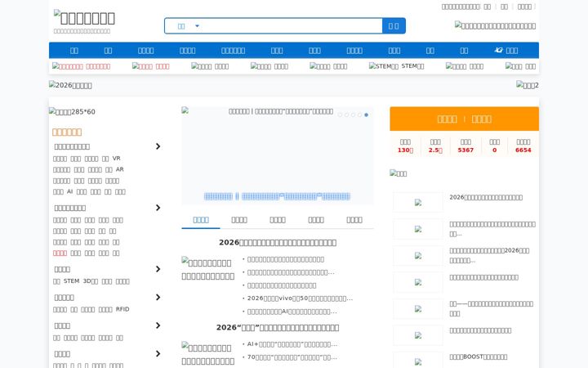Click the 3D link in left sidebar
Image resolution: width=588 pixels, height=368 pixels.
click(x=91, y=280)
